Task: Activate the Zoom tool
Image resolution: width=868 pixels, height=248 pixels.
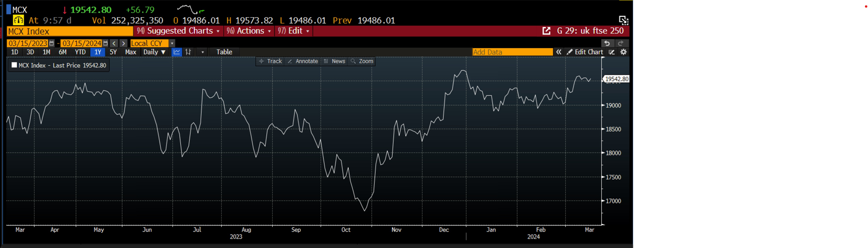Action: pos(362,61)
